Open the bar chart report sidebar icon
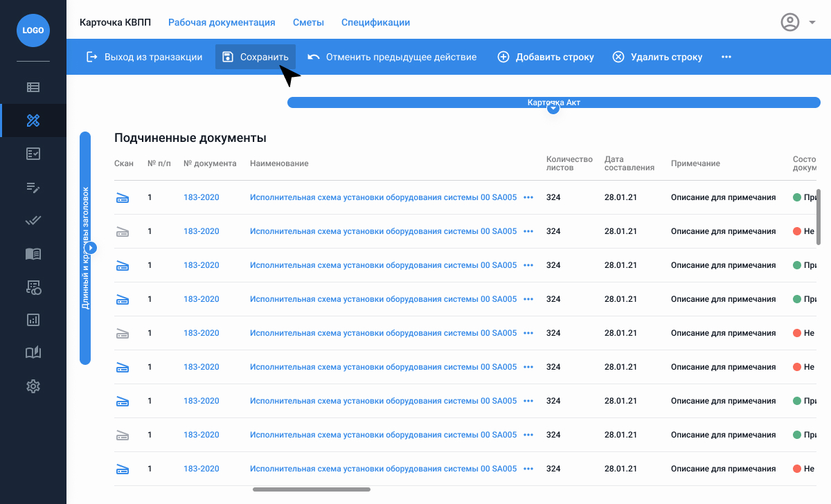Viewport: 831px width, 504px height. pos(33,320)
